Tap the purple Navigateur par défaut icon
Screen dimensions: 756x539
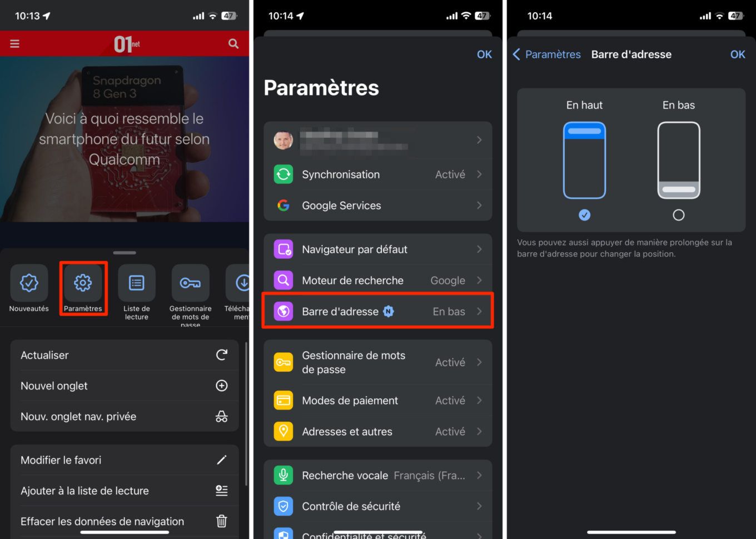pos(283,249)
